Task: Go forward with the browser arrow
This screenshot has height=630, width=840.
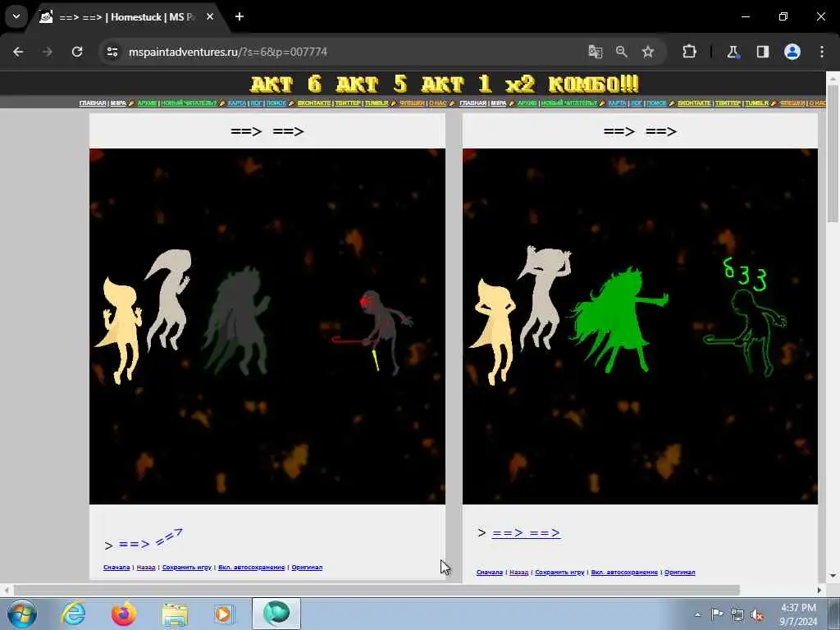Action: [47, 52]
